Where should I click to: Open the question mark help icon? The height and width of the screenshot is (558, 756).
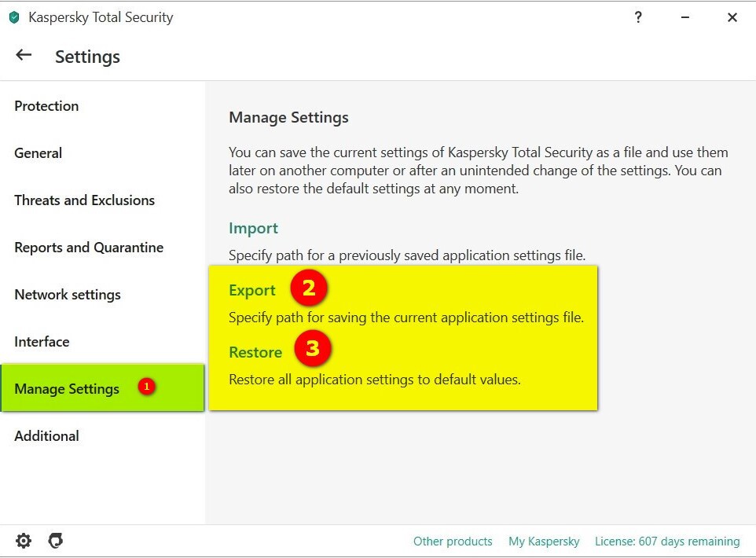tap(638, 17)
